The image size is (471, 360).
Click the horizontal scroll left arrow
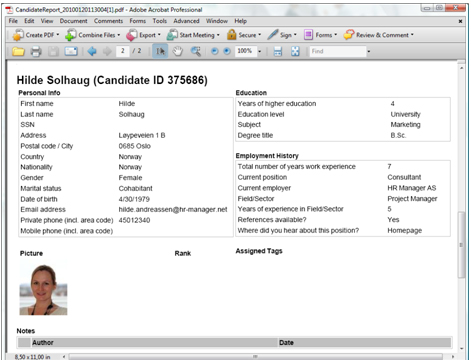tap(64, 357)
